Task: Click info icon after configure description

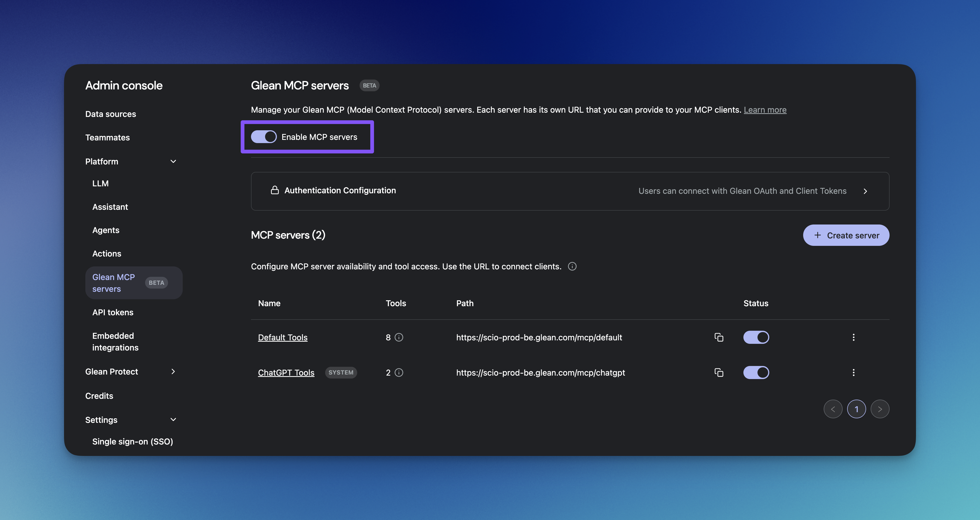Action: pyautogui.click(x=572, y=266)
